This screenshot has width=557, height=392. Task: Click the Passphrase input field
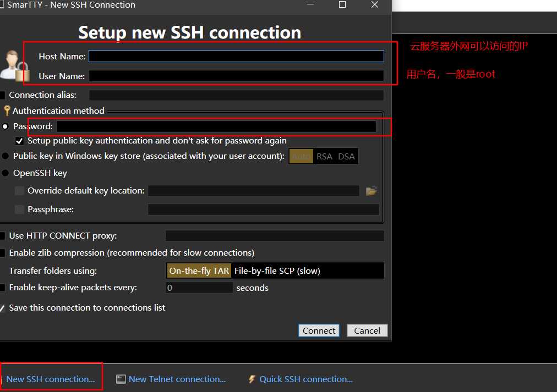(x=264, y=209)
